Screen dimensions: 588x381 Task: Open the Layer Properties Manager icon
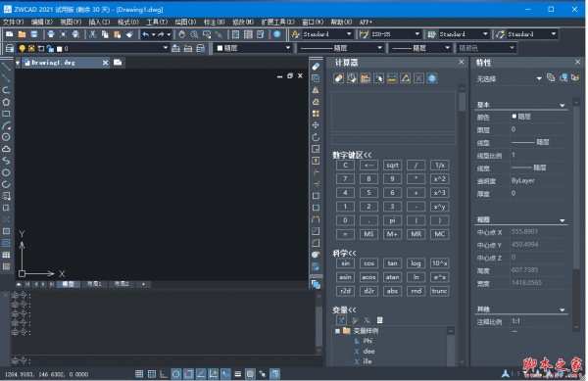click(x=10, y=48)
